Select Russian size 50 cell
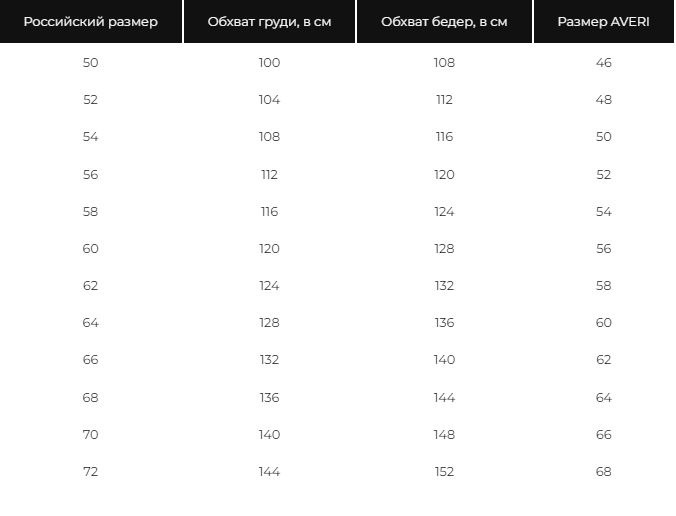This screenshot has height=516, width=676. click(x=91, y=63)
